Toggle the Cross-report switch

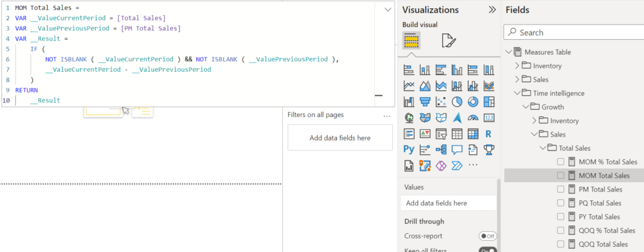(487, 236)
